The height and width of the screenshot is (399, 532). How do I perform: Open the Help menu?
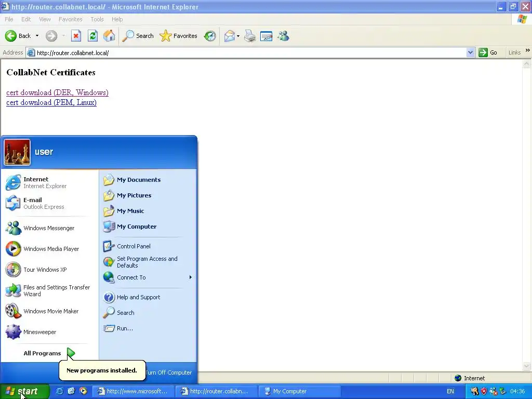click(x=117, y=19)
